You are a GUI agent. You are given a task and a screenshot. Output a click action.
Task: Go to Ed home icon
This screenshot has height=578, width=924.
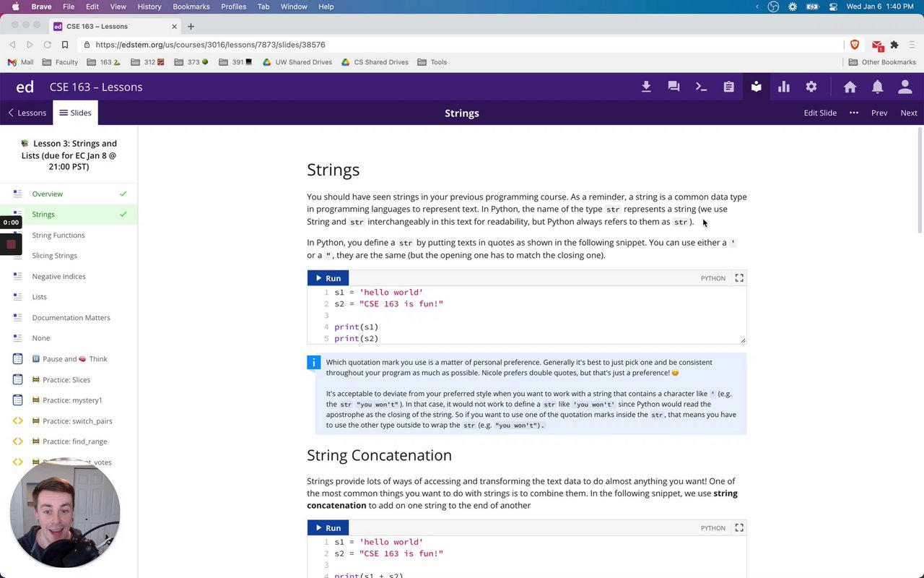click(850, 87)
